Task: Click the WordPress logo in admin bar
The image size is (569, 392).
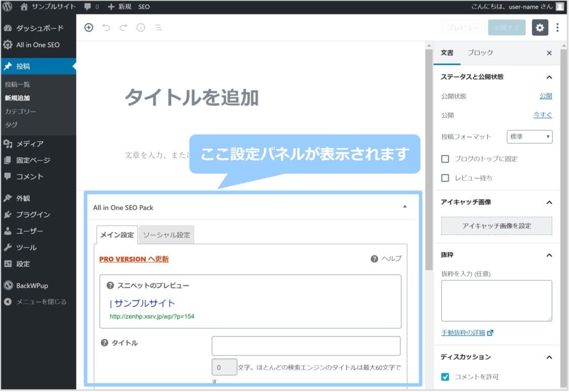Action: (7, 7)
